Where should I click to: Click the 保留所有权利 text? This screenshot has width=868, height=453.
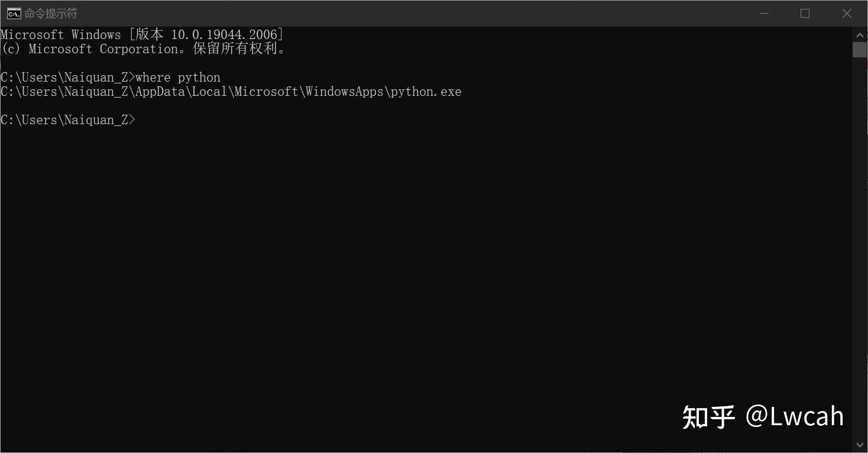click(235, 49)
